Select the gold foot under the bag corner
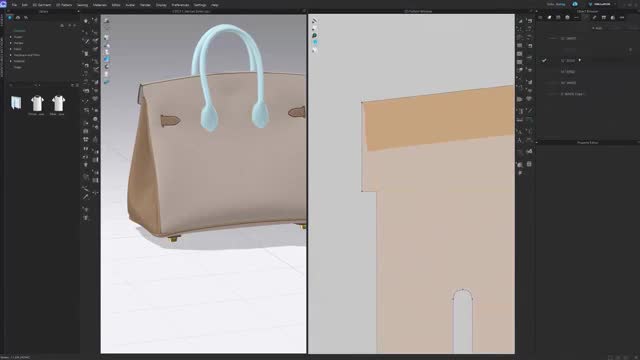Image resolution: width=640 pixels, height=360 pixels. [x=174, y=238]
